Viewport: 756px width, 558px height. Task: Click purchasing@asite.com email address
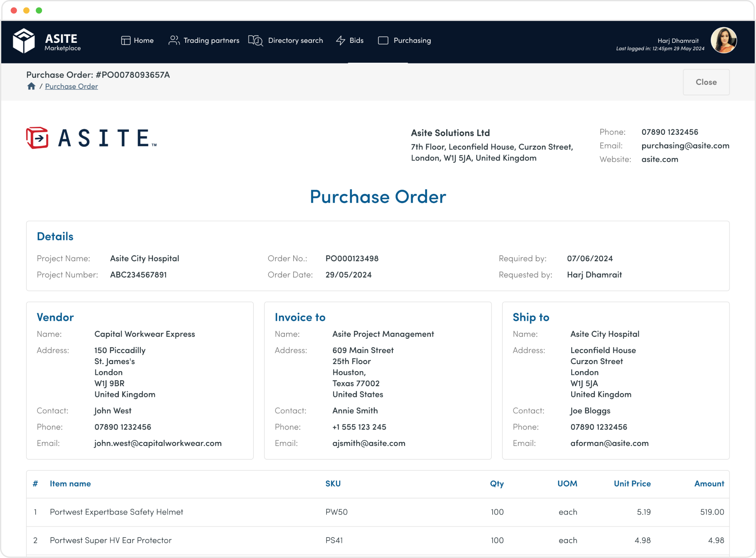(x=685, y=146)
